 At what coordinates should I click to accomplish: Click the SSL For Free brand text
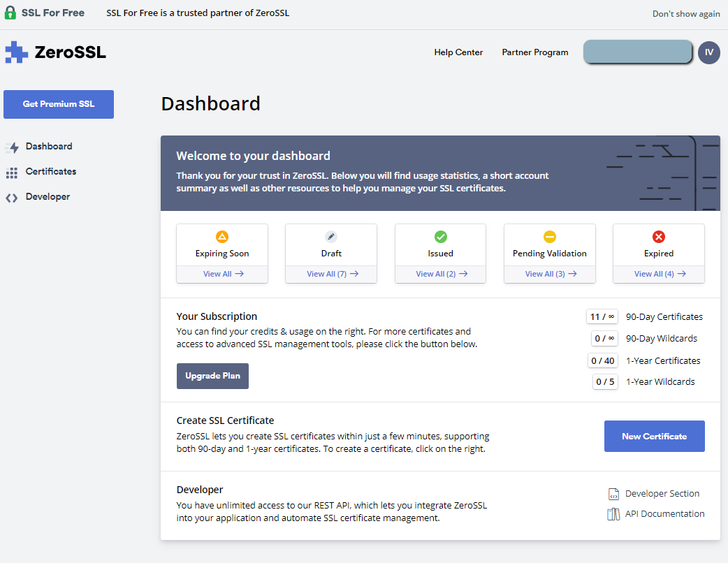pyautogui.click(x=53, y=13)
